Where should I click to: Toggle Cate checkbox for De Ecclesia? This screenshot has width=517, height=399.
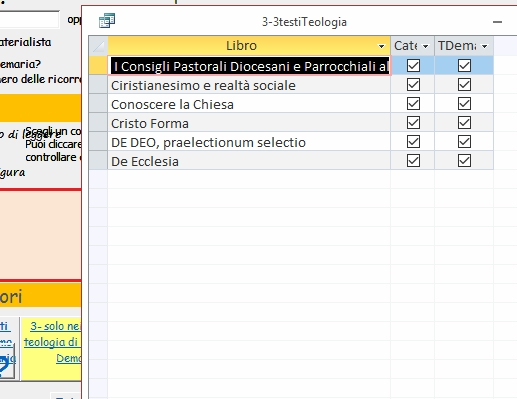click(413, 161)
